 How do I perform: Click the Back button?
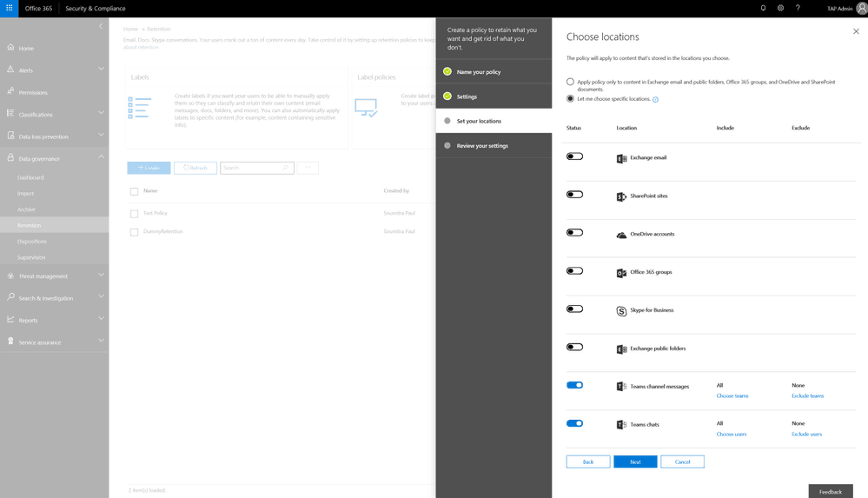coord(588,462)
